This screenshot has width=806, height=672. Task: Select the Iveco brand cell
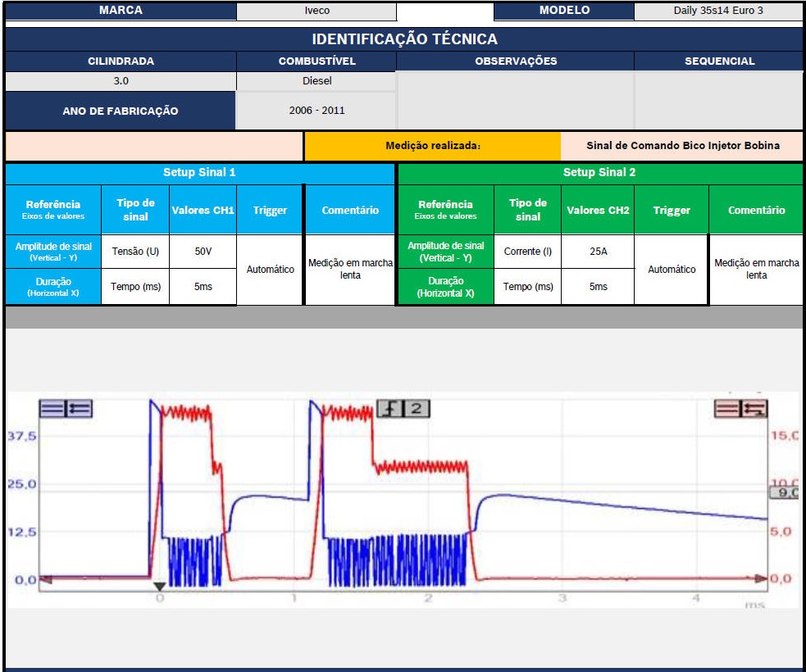pos(316,11)
